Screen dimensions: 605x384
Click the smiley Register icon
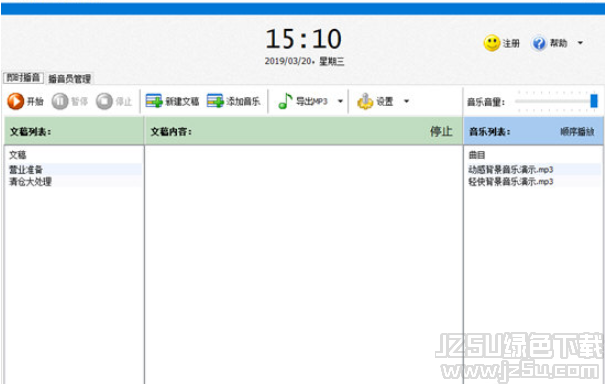point(492,43)
